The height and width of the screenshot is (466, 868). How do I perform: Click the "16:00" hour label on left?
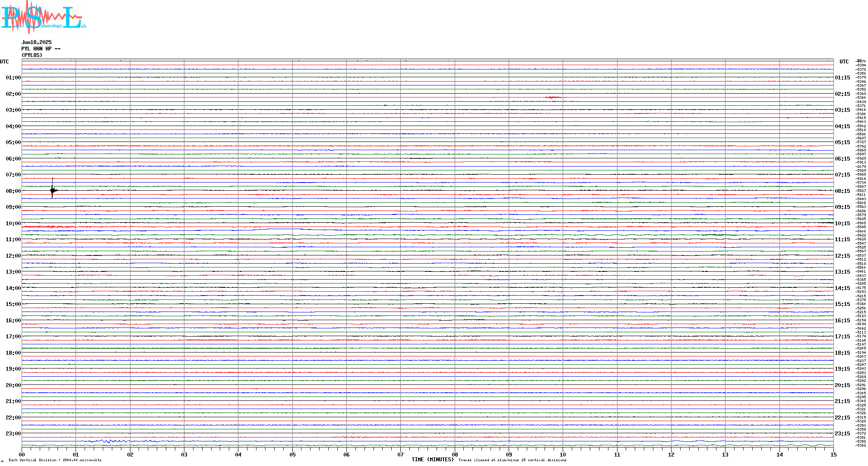pyautogui.click(x=13, y=321)
